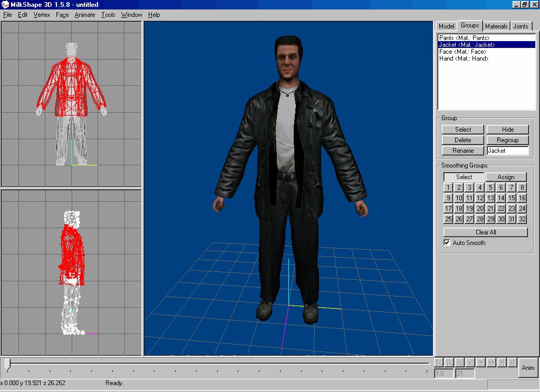The width and height of the screenshot is (540, 392).
Task: Pick smoothing group 2
Action: [459, 188]
